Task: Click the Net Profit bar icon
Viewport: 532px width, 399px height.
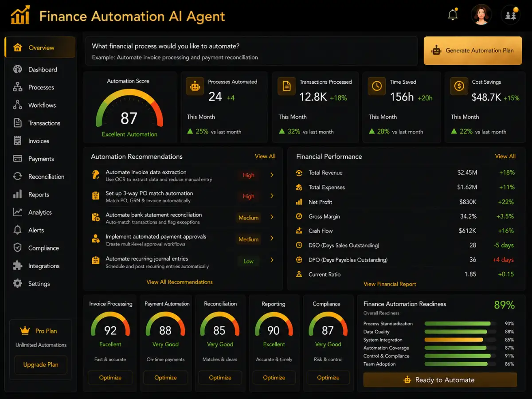Action: click(299, 202)
